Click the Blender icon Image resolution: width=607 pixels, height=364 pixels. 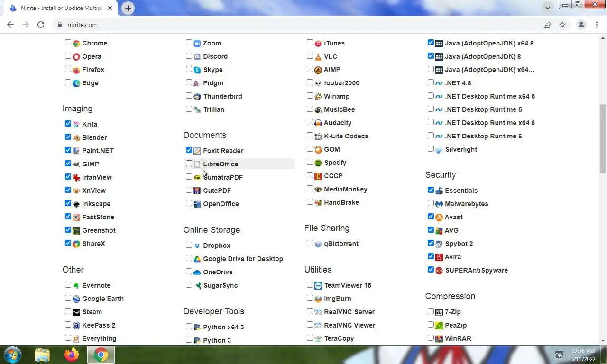coord(76,137)
